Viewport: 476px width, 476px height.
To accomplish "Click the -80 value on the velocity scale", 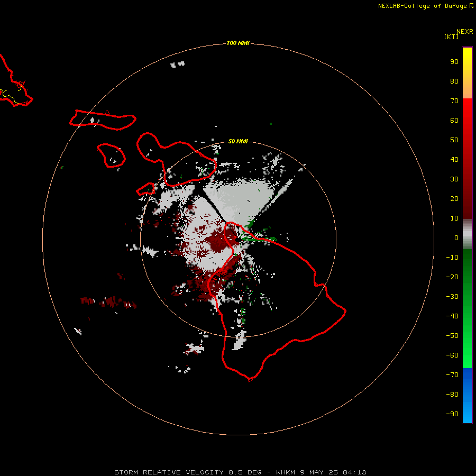I will click(452, 395).
